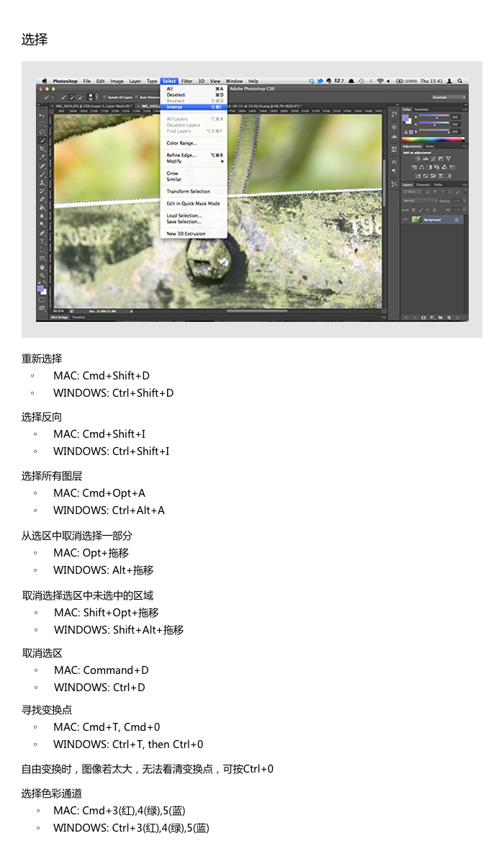Viewport: 504px width, 864px height.
Task: Click the G color slider
Action: (434, 123)
